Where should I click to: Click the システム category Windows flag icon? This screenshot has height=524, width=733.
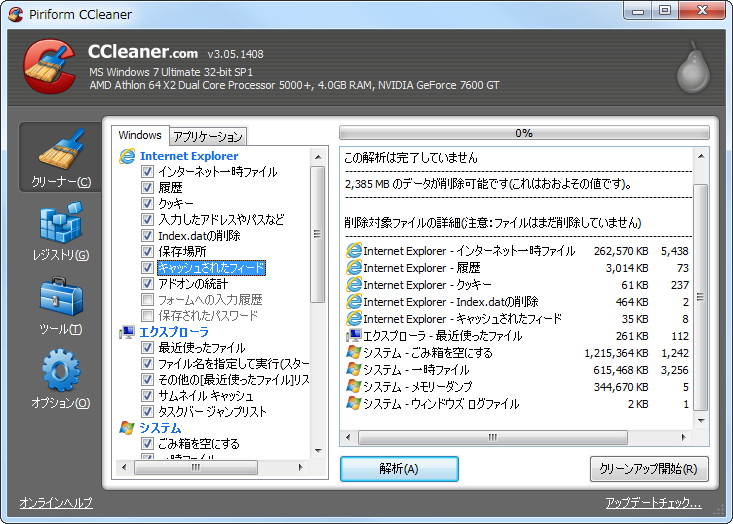pos(127,428)
